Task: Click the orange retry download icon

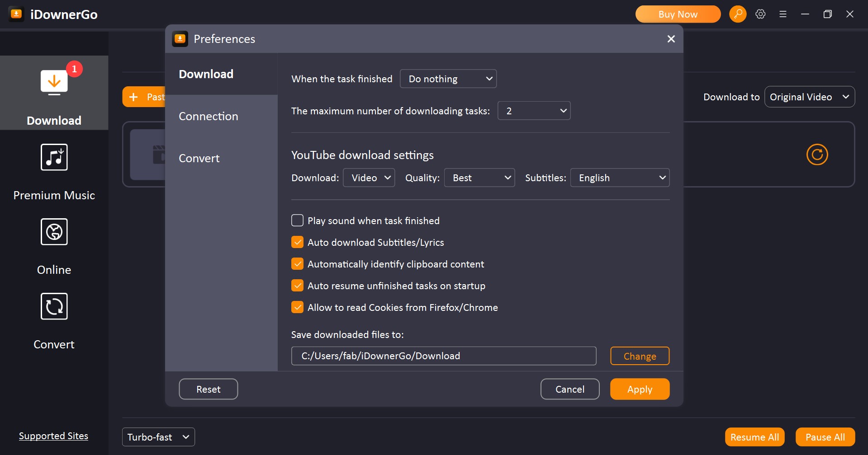Action: click(817, 155)
